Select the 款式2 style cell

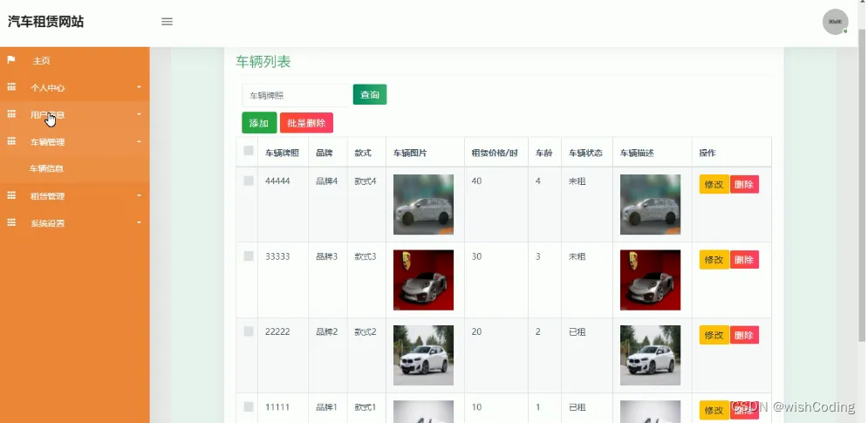(x=366, y=331)
